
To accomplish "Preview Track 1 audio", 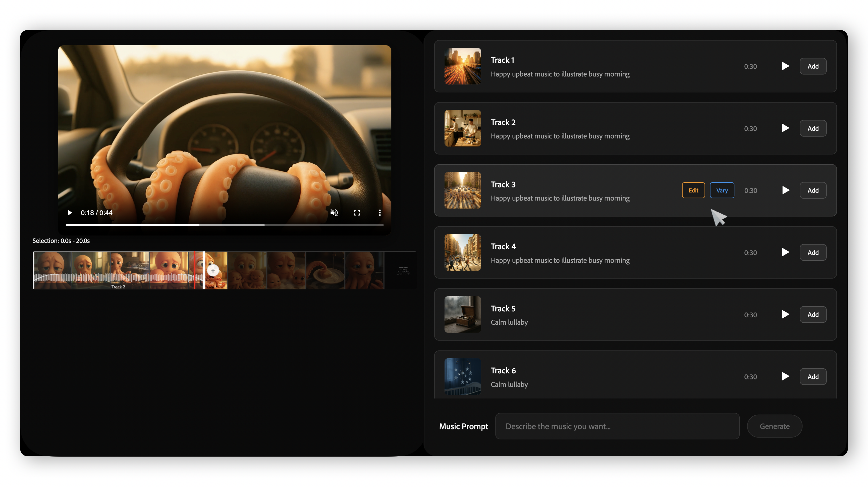I will [785, 66].
